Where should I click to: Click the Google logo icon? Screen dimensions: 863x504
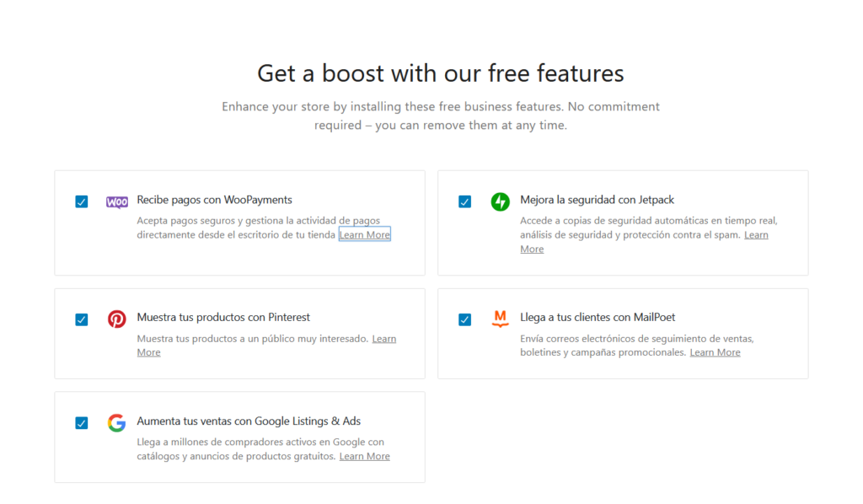(116, 422)
